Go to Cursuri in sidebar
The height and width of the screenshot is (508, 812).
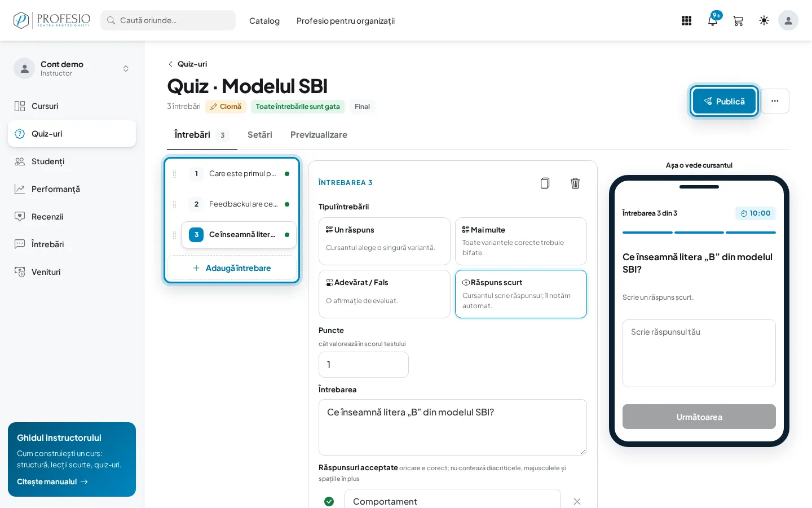tap(72, 106)
